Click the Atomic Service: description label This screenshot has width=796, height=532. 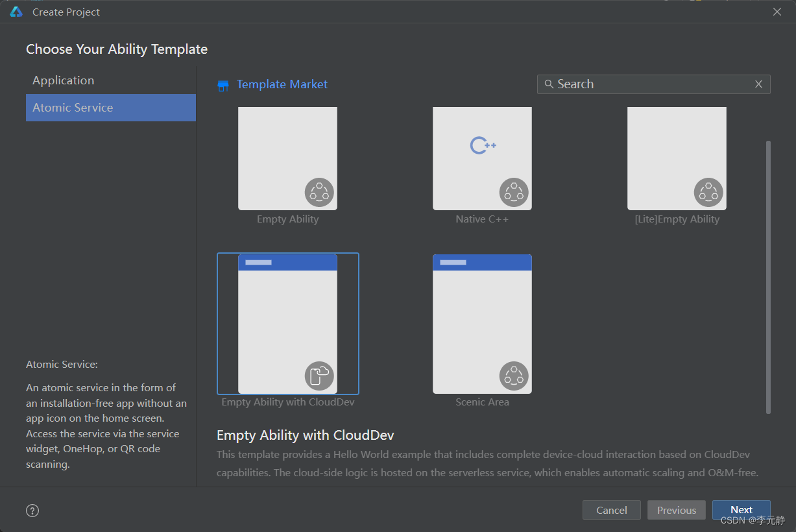point(62,365)
